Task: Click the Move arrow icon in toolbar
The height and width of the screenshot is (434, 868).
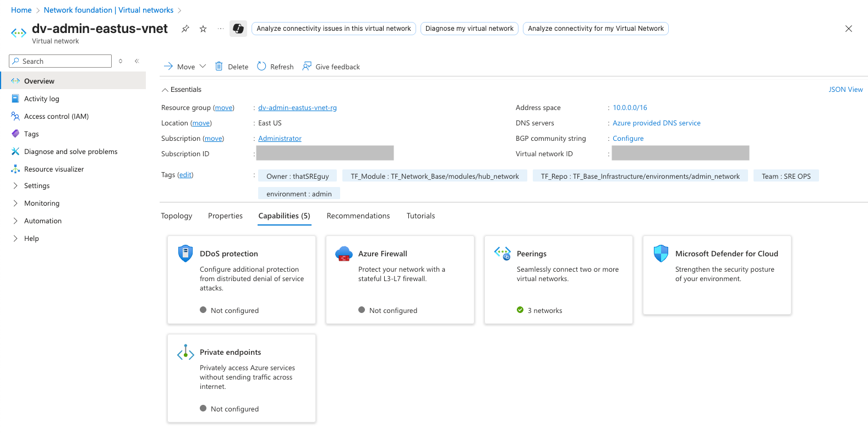Action: 168,67
